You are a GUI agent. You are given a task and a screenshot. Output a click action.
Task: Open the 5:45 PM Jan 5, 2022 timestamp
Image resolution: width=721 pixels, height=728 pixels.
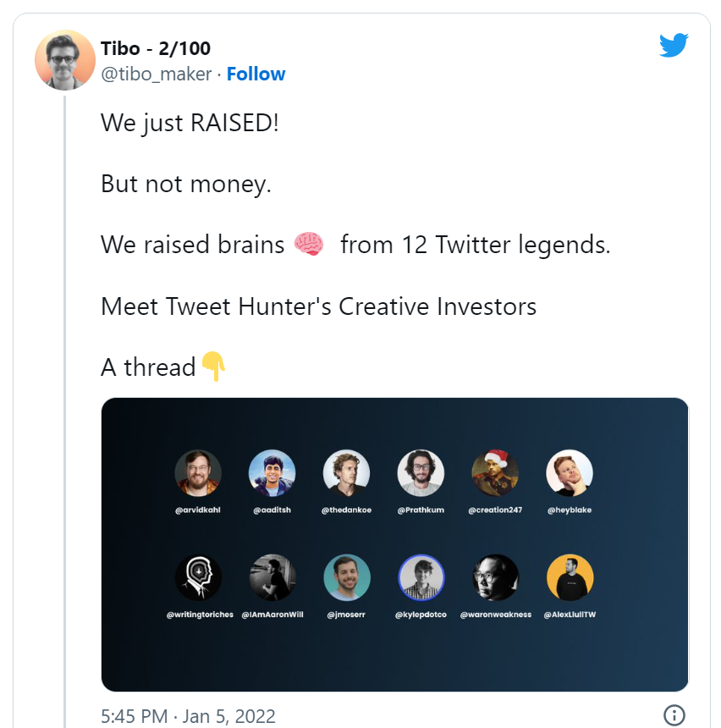188,716
